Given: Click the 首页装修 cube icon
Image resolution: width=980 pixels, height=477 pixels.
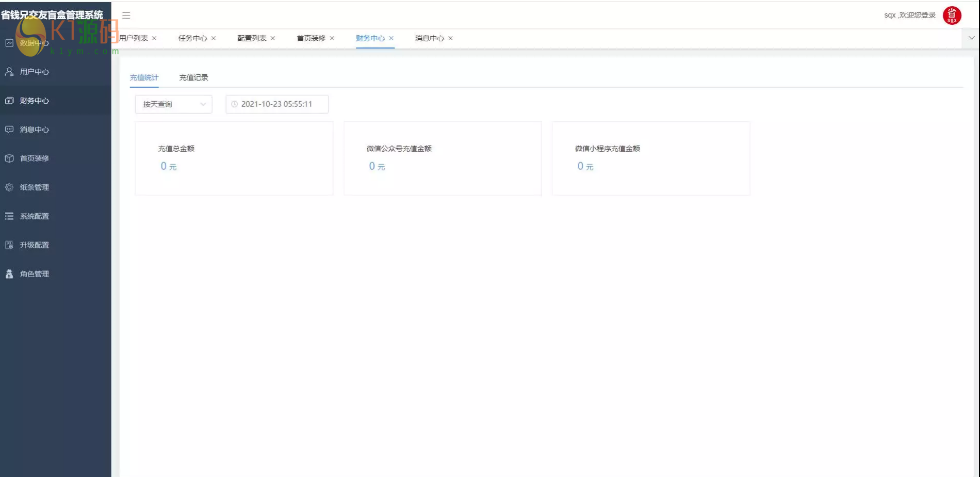Looking at the screenshot, I should (9, 158).
